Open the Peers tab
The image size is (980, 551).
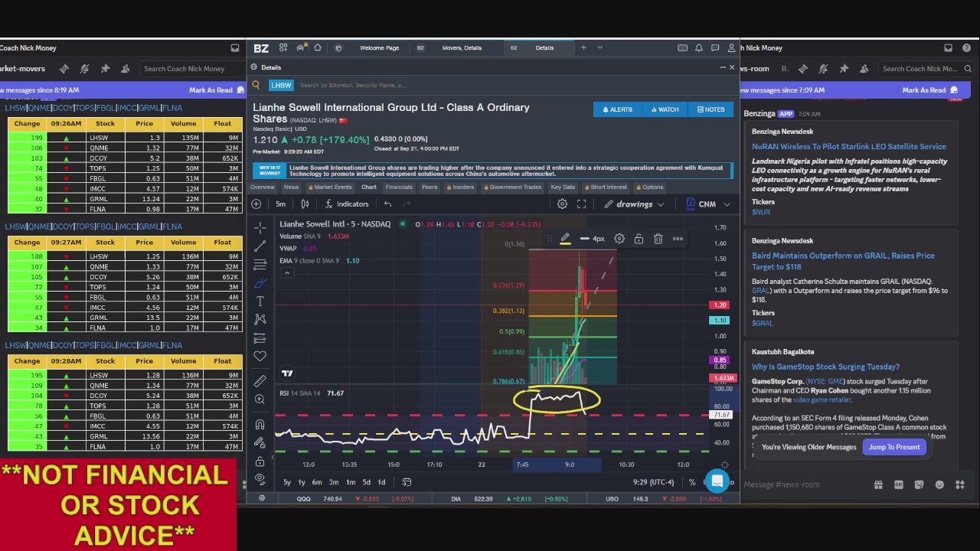click(430, 187)
